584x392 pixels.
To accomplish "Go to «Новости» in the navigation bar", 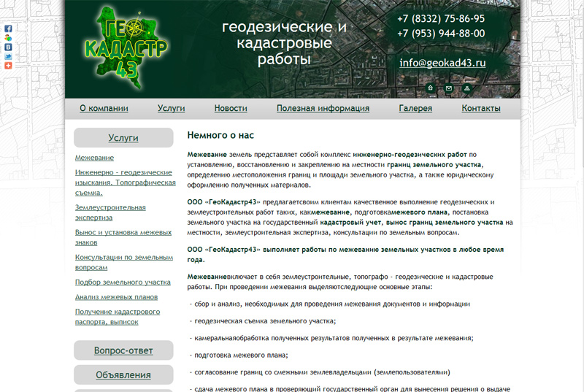I will click(x=231, y=109).
